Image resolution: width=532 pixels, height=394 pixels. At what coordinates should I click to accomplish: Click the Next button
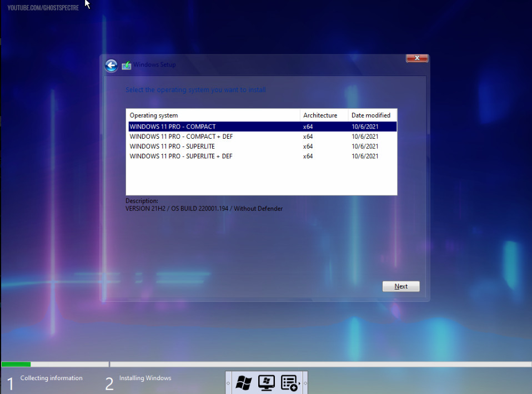pyautogui.click(x=401, y=286)
